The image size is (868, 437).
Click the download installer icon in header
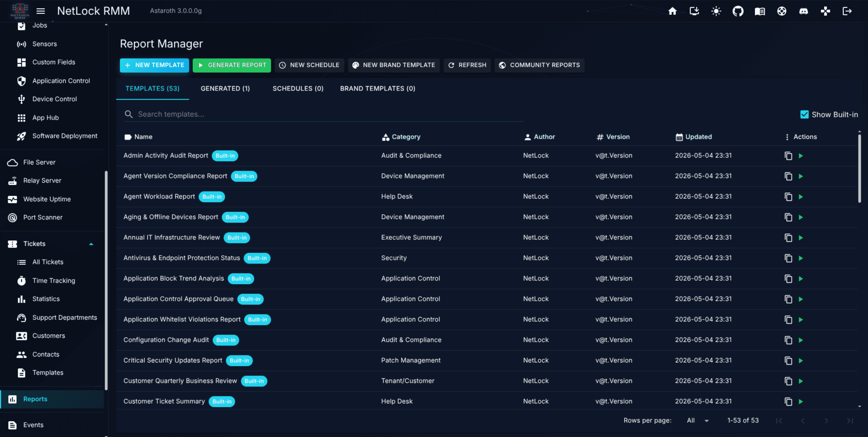pos(694,11)
